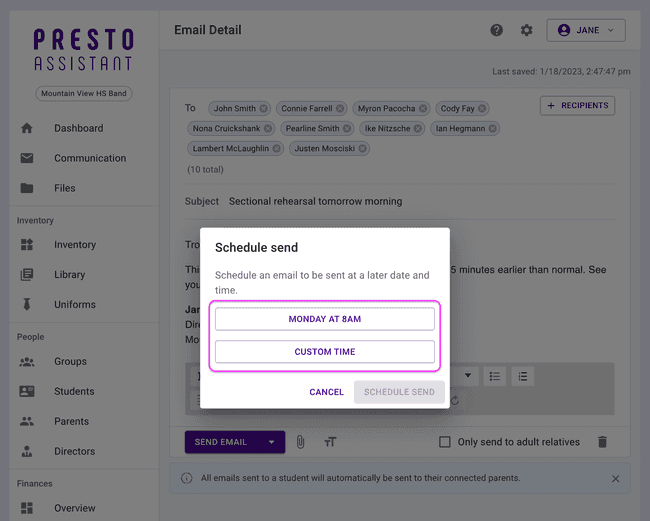Viewport: 650px width, 521px height.
Task: Open the Students page in sidebar
Action: coord(74,391)
